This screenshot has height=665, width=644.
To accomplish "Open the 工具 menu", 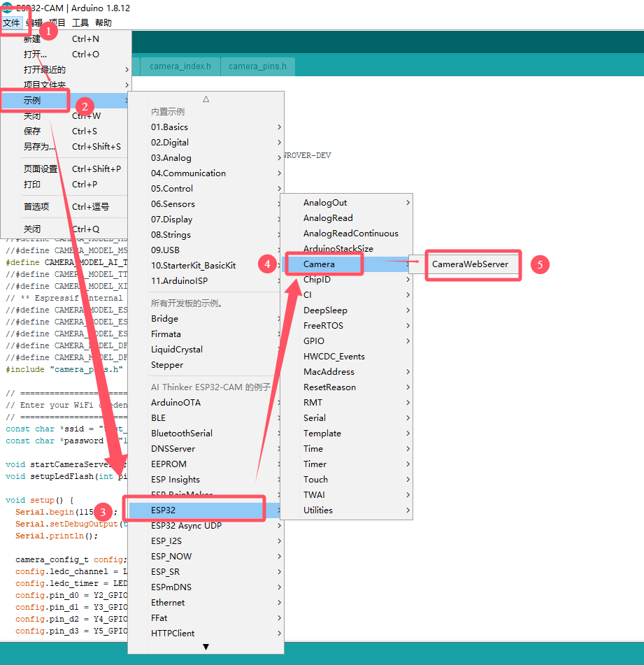I will point(80,23).
